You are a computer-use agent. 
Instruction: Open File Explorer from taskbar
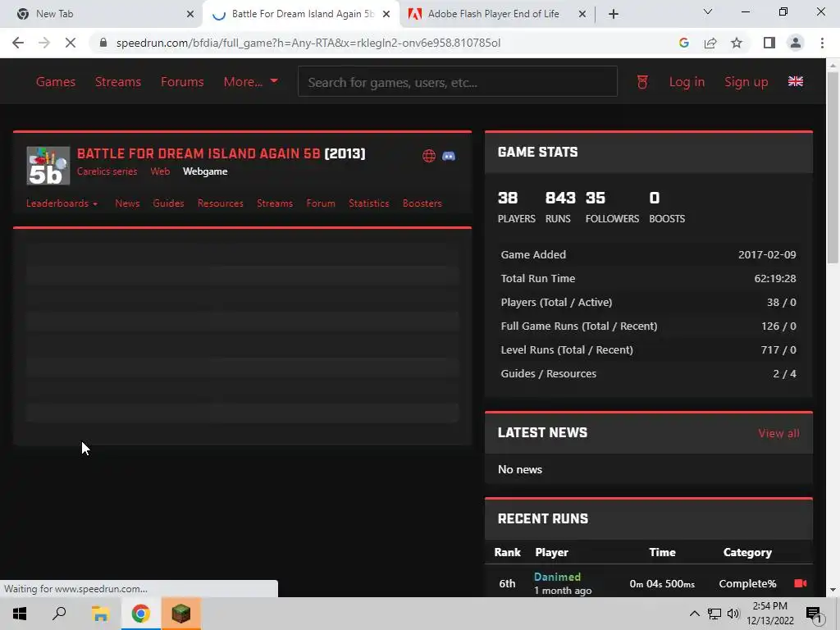click(x=100, y=614)
